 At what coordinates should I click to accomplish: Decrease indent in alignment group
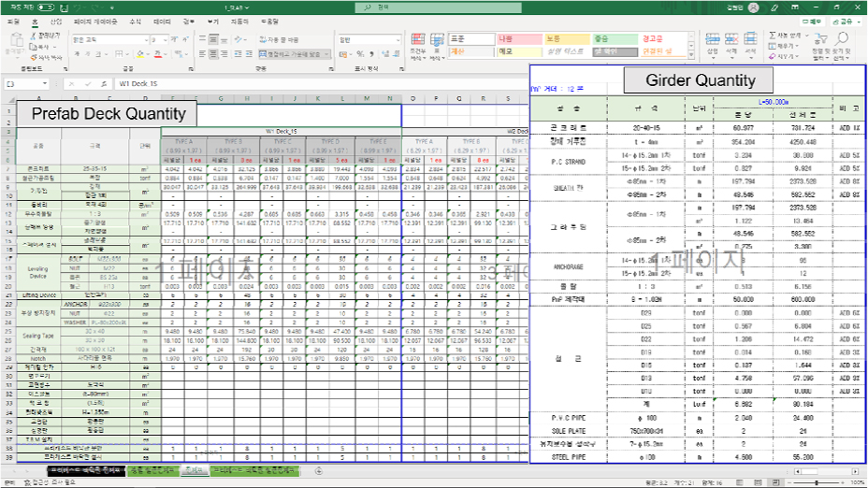click(238, 53)
